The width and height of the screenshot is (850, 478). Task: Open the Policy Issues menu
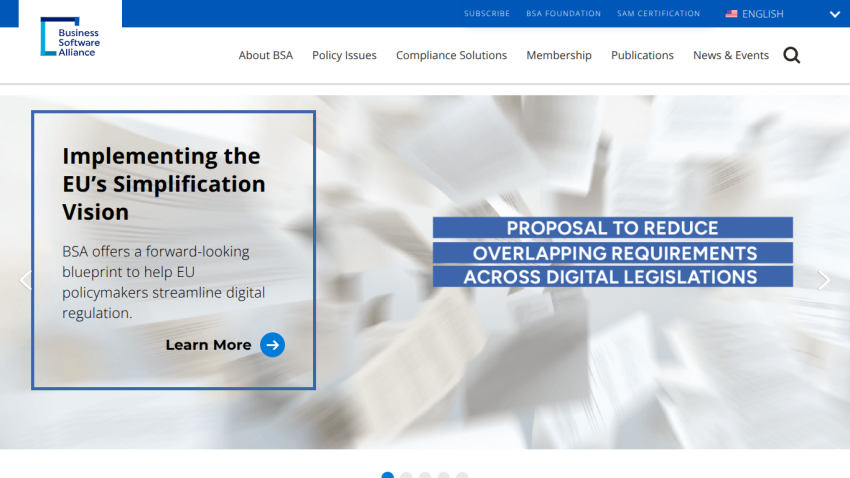(x=344, y=55)
